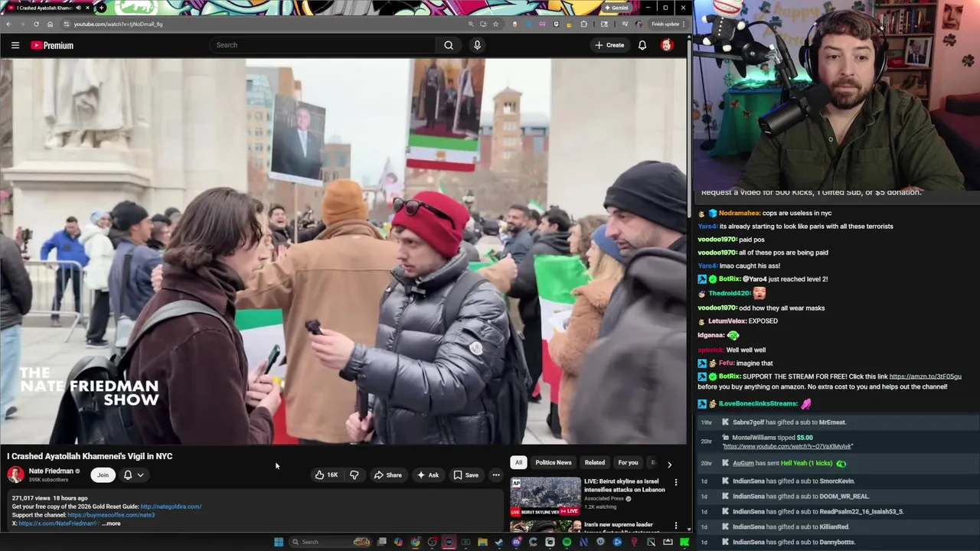980x551 pixels.
Task: Open the green Kick app on the taskbar
Action: point(684,542)
